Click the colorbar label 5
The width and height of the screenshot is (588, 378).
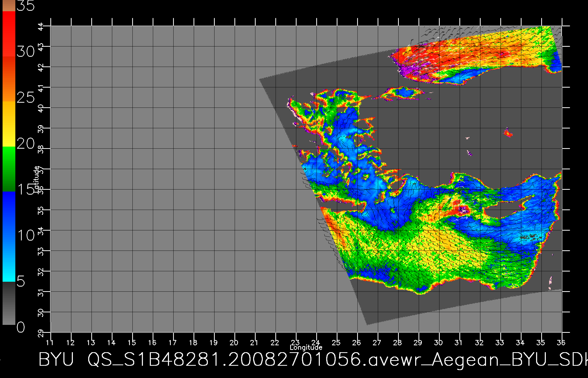point(21,281)
